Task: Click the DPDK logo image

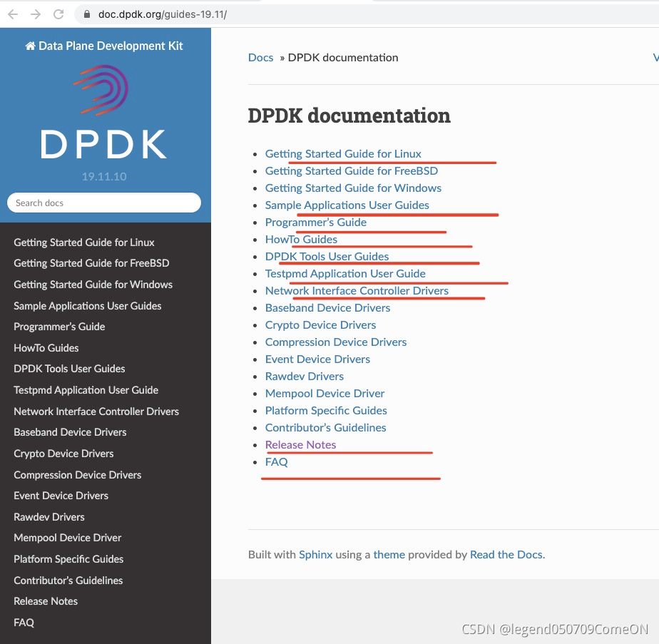Action: point(104,112)
